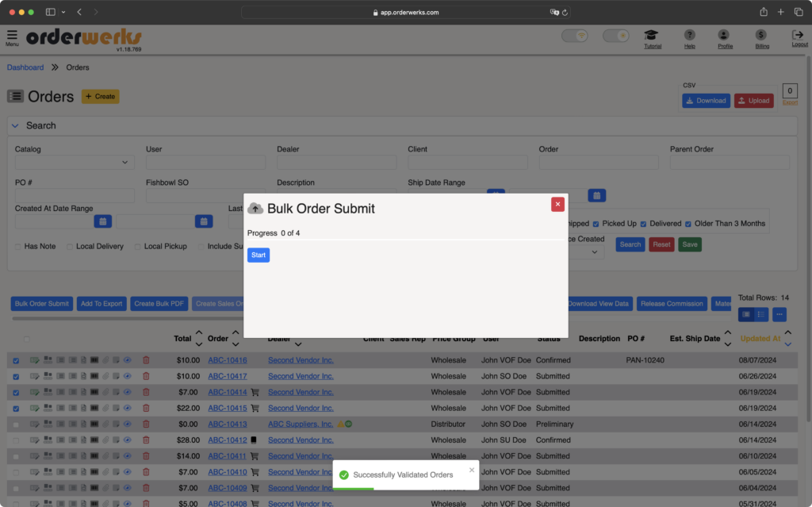The width and height of the screenshot is (812, 507).
Task: Click the Help question mark icon
Action: click(x=689, y=35)
